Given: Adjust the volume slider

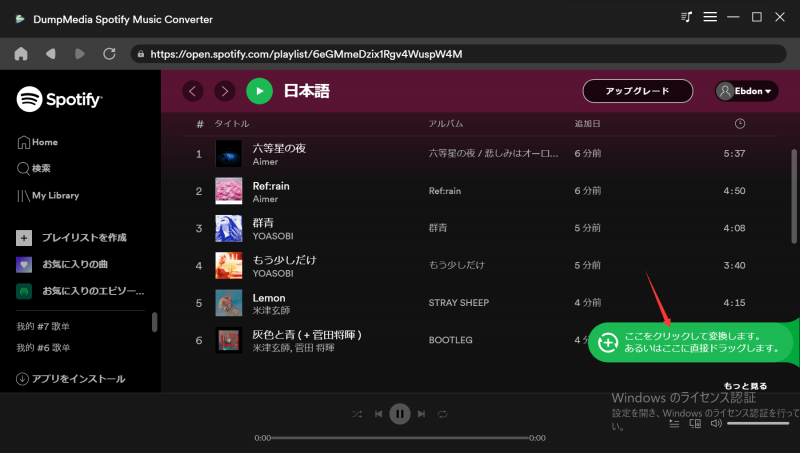Looking at the screenshot, I should pyautogui.click(x=758, y=423).
